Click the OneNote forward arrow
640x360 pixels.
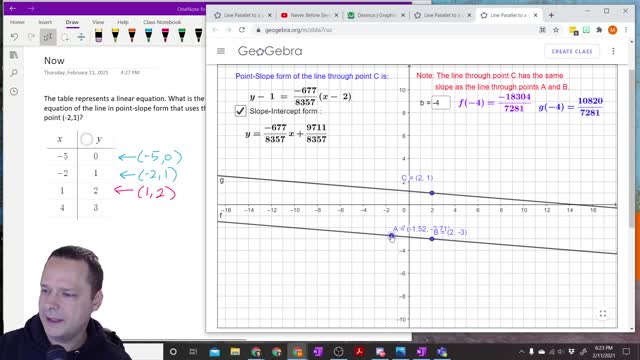pyautogui.click(x=31, y=8)
